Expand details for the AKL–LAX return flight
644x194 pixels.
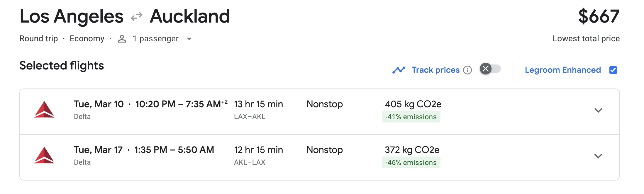click(598, 156)
